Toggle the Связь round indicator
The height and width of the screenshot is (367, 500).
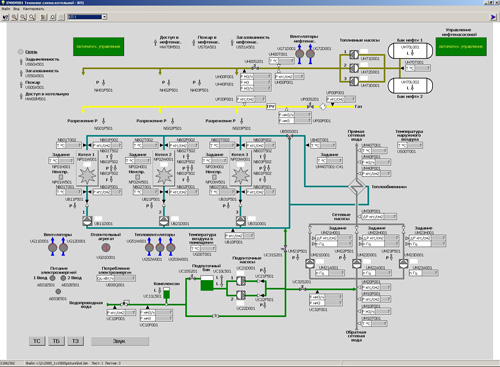(x=20, y=52)
